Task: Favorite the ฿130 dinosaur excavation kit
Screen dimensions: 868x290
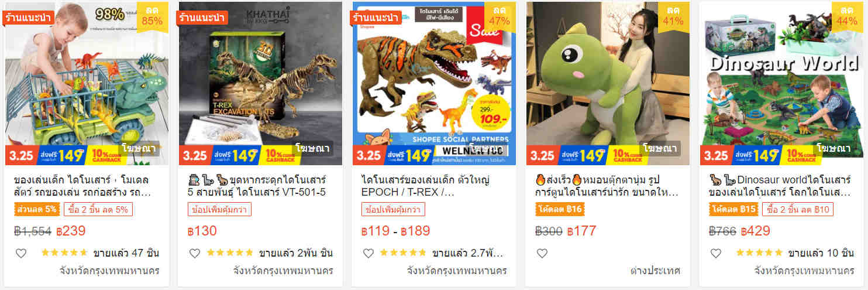Action: [195, 253]
